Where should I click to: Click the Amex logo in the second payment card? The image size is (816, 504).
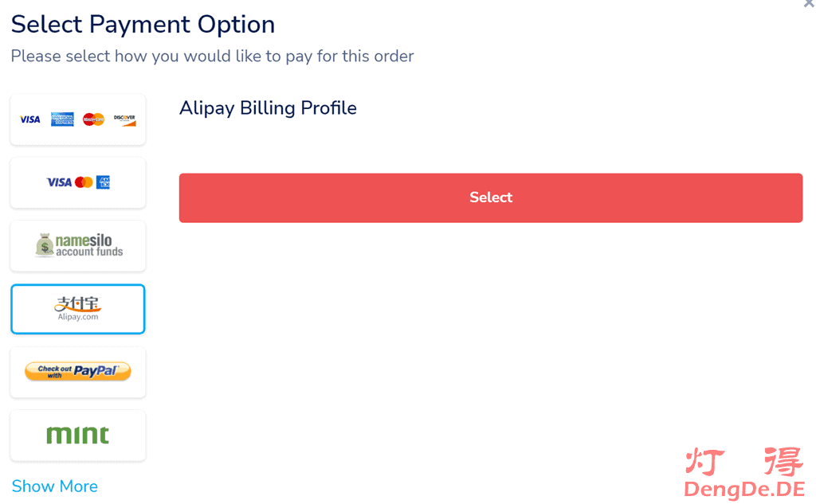(103, 182)
